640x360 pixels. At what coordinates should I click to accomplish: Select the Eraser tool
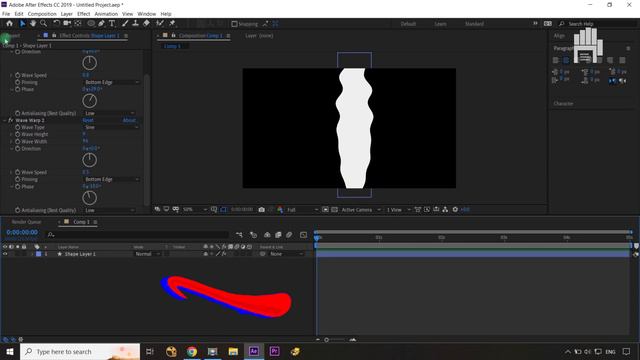(146, 24)
